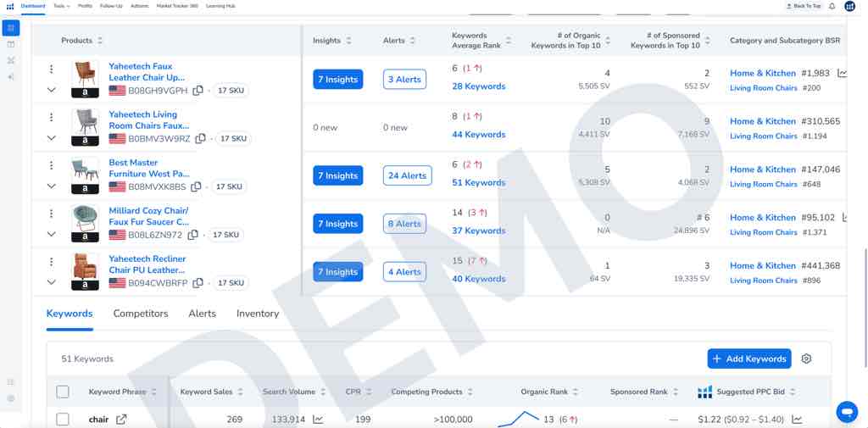Open BSR chart icon beside #1,983
Screen dimensions: 868x428
pyautogui.click(x=843, y=73)
